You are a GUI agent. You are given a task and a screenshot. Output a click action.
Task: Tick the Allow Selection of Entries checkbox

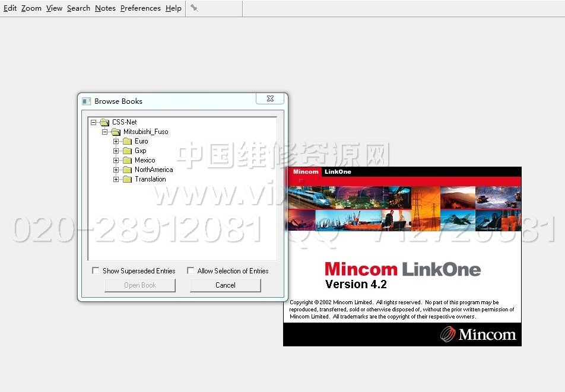[x=191, y=271]
